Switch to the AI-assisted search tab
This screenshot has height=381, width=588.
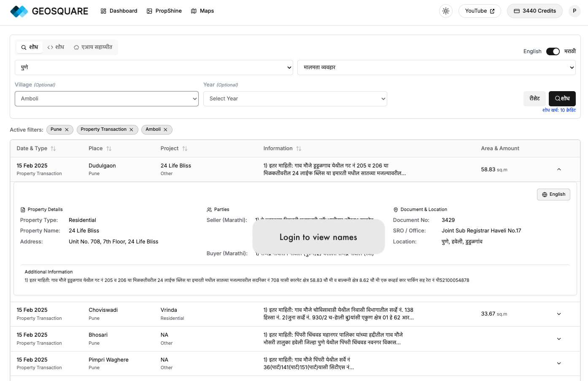[x=93, y=47]
